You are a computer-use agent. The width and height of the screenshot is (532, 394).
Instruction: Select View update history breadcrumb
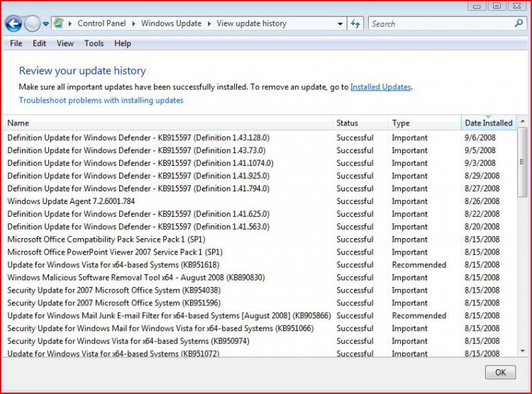pos(251,23)
